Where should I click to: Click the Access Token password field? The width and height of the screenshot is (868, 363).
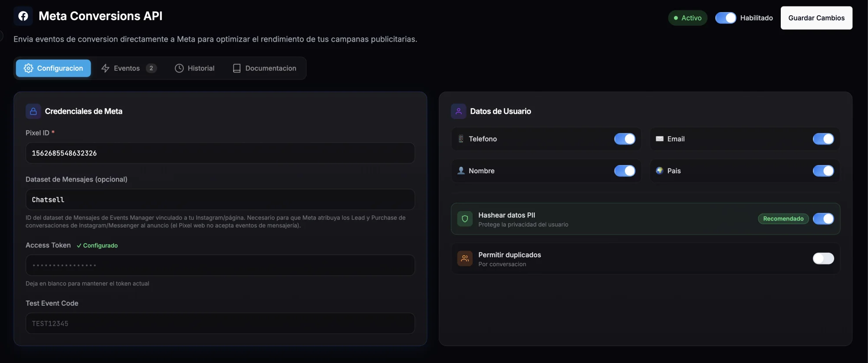[220, 265]
